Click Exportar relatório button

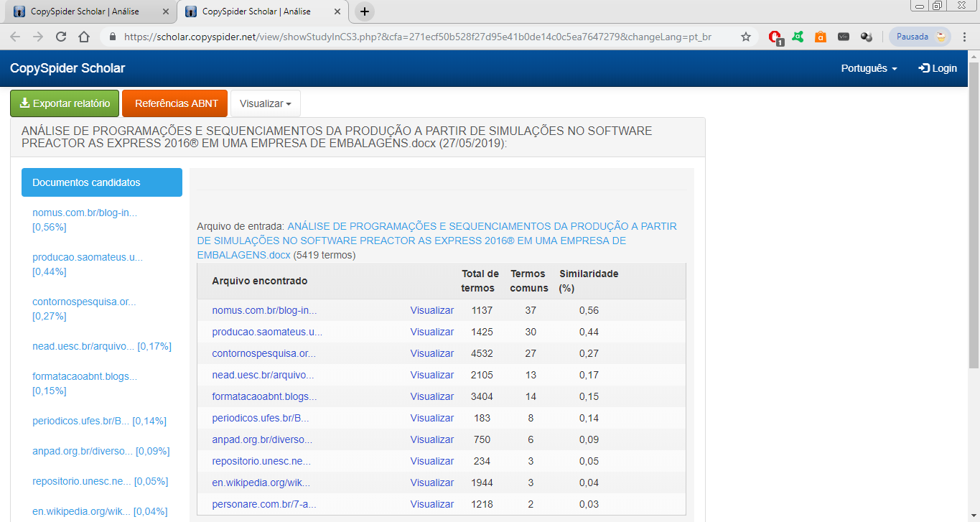pyautogui.click(x=65, y=103)
